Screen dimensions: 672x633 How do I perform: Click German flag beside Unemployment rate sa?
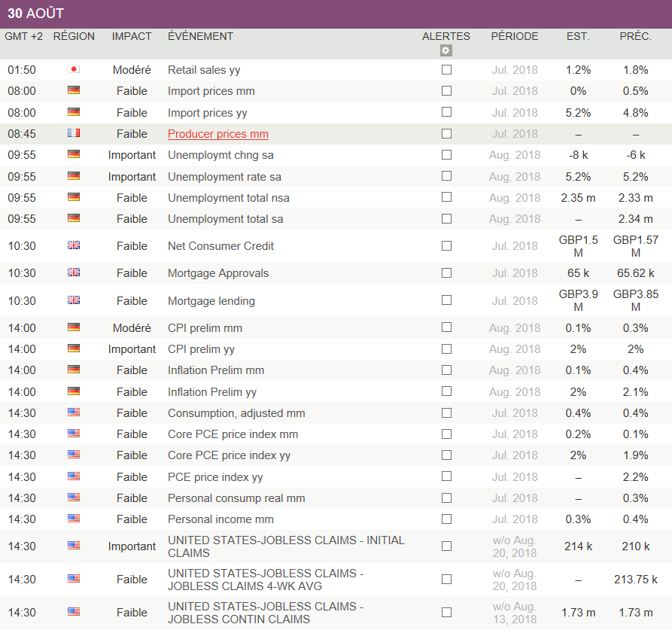click(x=74, y=176)
